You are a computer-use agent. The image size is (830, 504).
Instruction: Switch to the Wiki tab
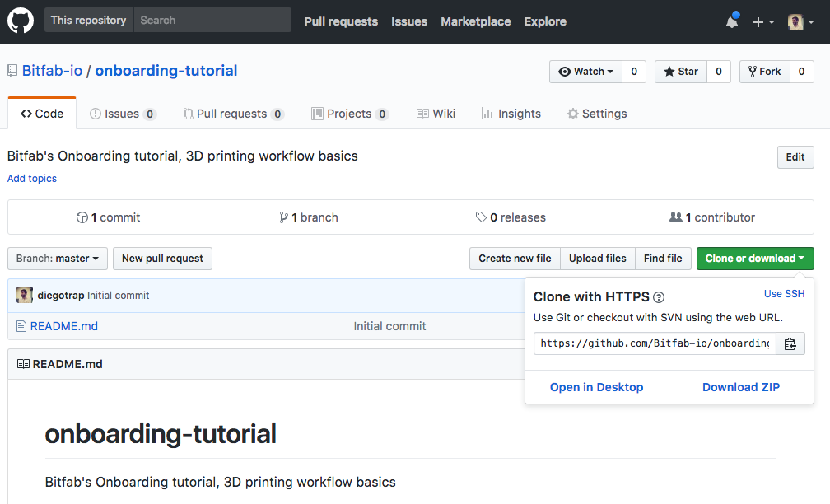[x=436, y=114]
